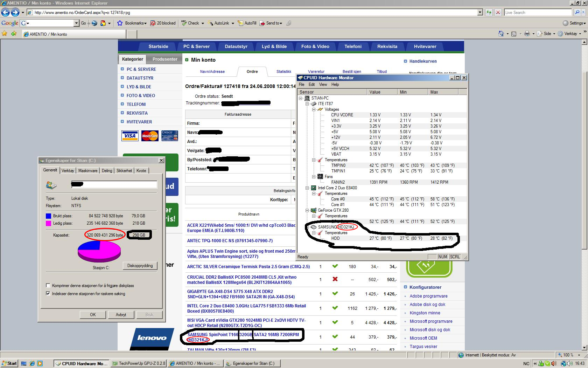Run Google toolbar spell Check
The image size is (588, 368).
[190, 23]
